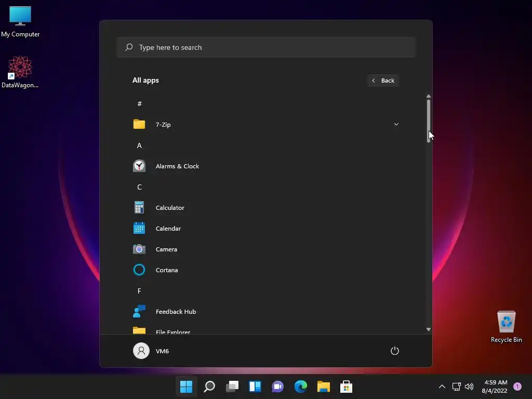Jump to letter F header
Screen dimensions: 532x399
[139, 290]
